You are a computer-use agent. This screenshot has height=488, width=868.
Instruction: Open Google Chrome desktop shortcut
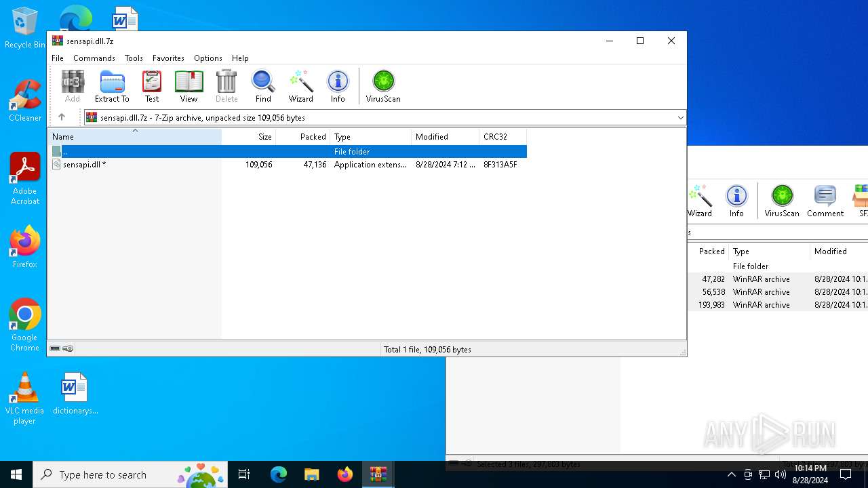point(25,325)
